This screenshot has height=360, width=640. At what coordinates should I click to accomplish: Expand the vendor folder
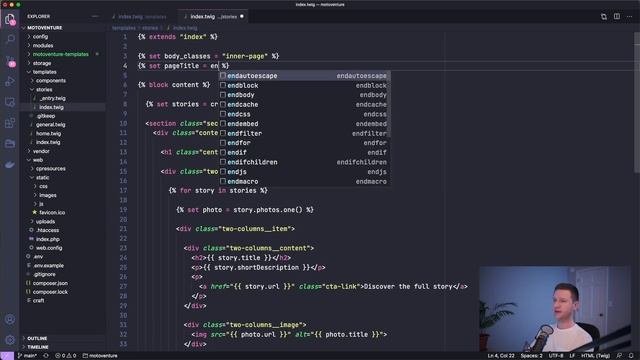click(x=41, y=151)
